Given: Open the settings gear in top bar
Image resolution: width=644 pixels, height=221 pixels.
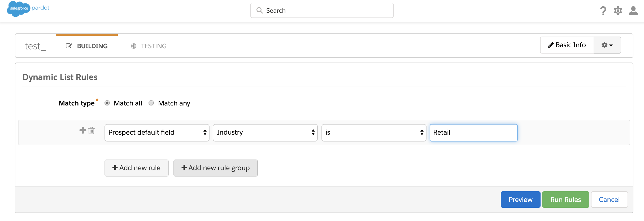Looking at the screenshot, I should (618, 11).
